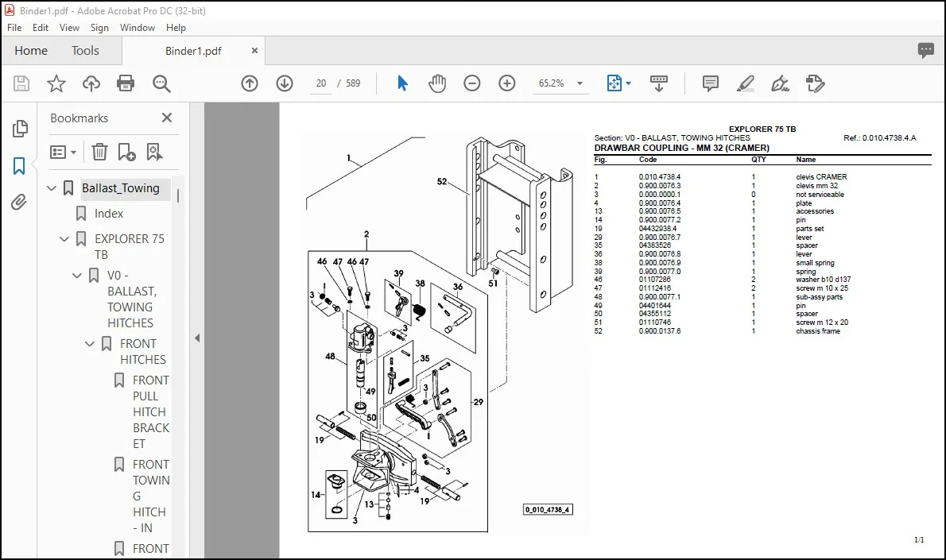Zoom in with plus icon

(x=507, y=83)
